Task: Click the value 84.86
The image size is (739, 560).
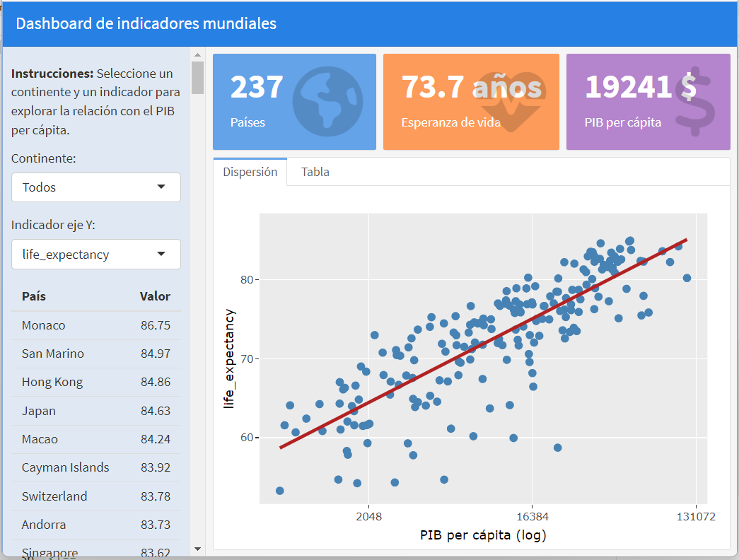Action: (x=156, y=382)
